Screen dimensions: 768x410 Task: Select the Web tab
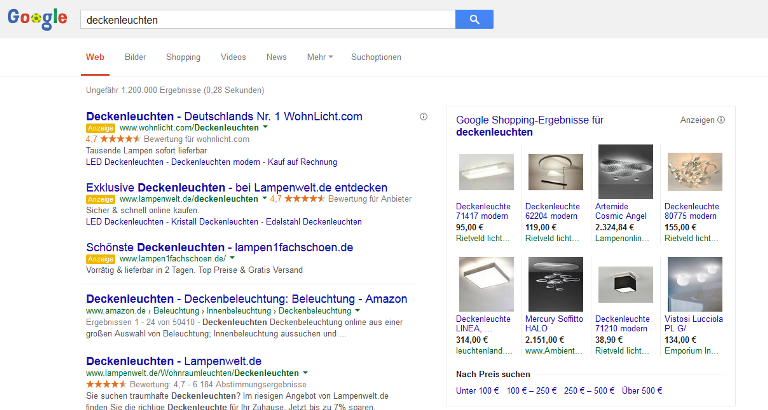click(95, 57)
